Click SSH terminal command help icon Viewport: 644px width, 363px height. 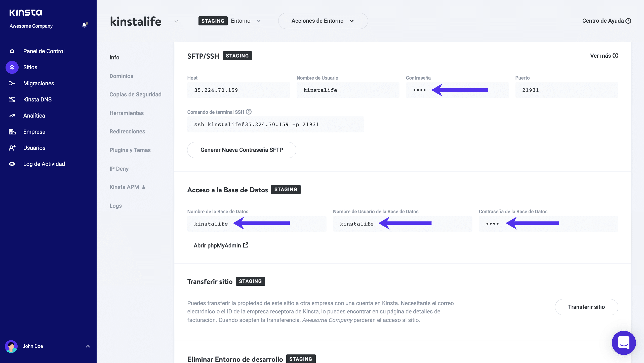pyautogui.click(x=249, y=112)
